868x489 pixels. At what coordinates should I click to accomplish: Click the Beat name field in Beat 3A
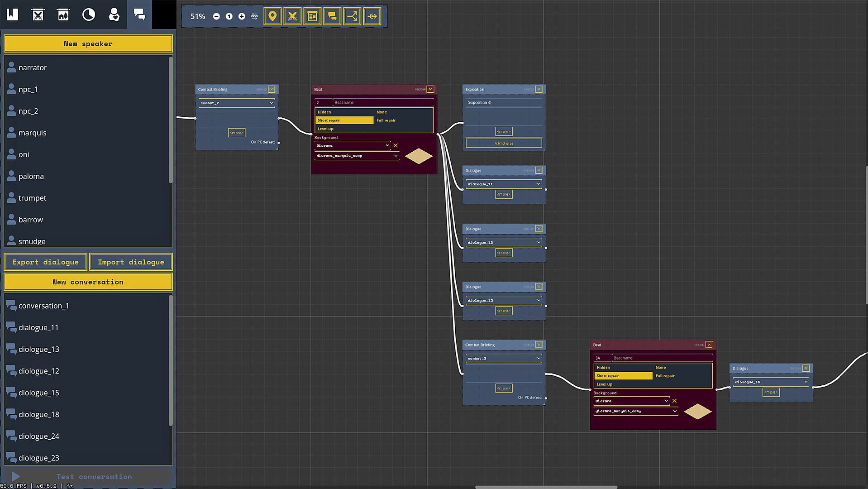[x=662, y=358]
